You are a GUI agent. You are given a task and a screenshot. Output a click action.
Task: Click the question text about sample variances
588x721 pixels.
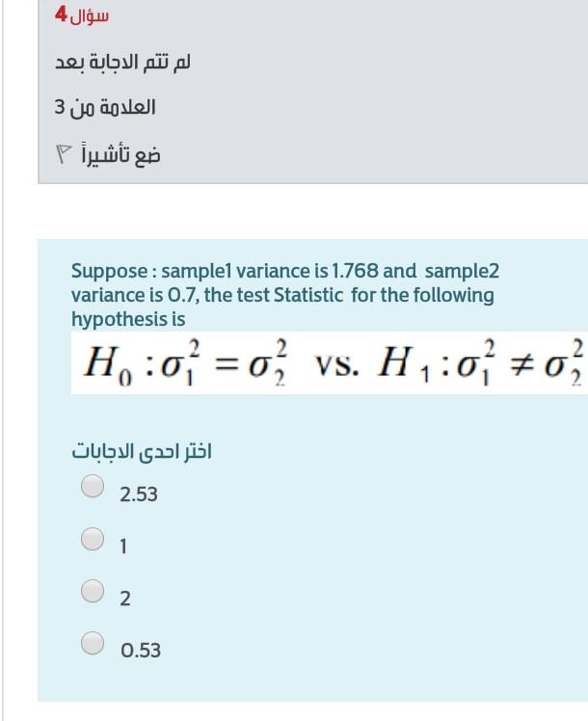(x=285, y=295)
